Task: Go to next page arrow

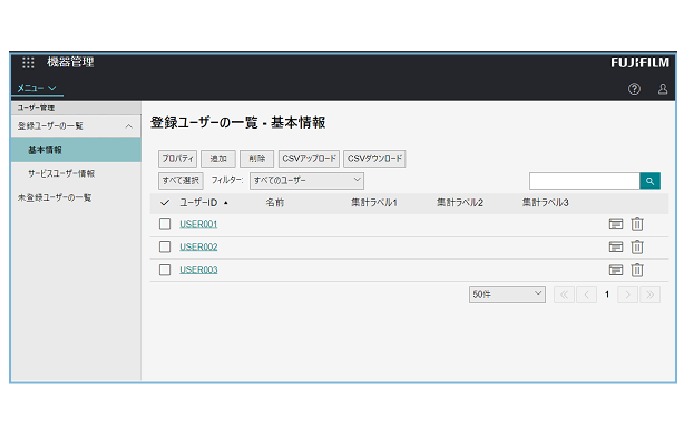Action: [628, 294]
